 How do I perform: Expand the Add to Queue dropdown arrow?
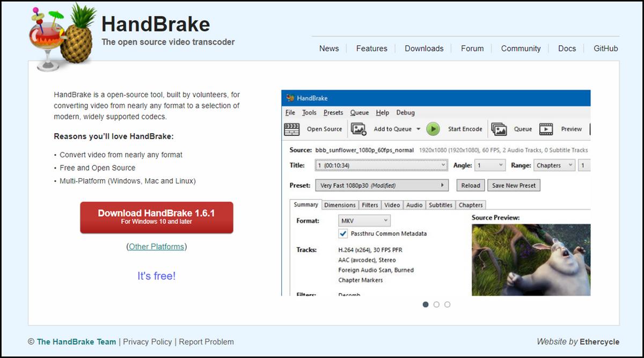418,129
